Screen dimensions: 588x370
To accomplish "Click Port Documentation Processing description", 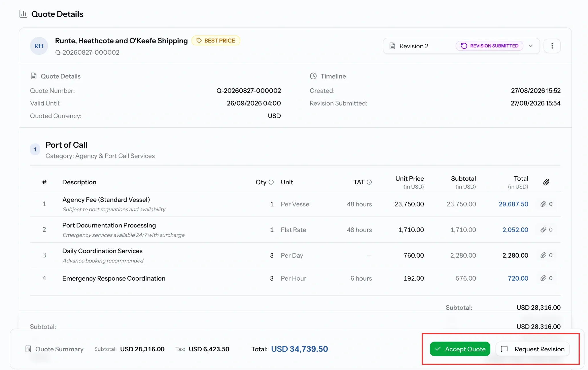I will [109, 225].
